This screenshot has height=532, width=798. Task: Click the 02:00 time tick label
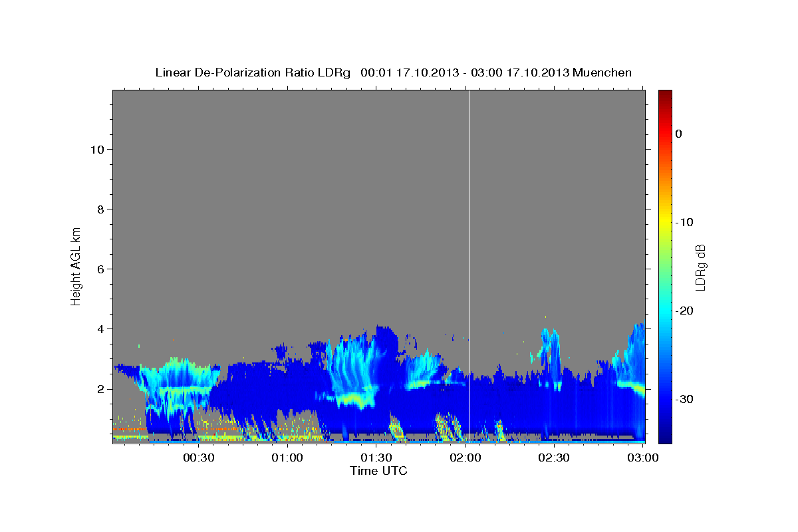pos(465,458)
